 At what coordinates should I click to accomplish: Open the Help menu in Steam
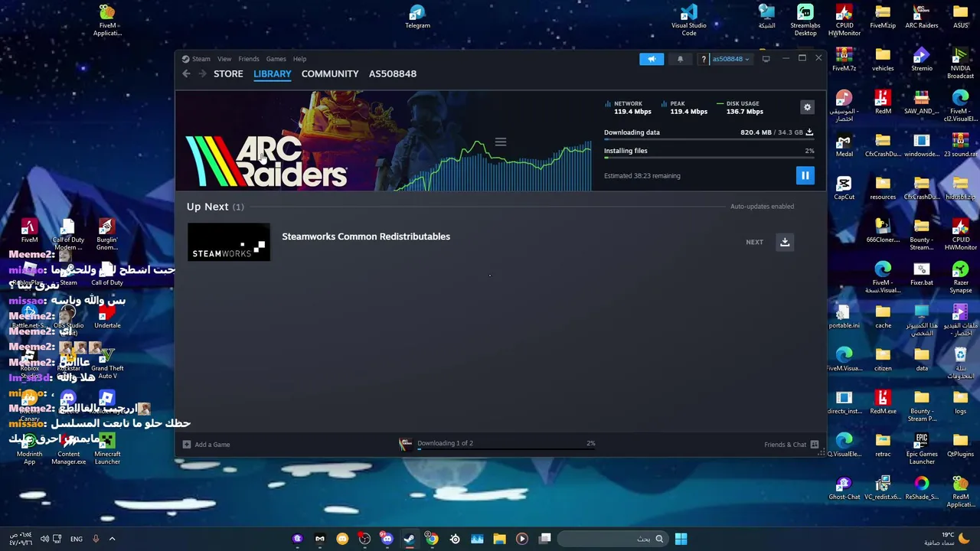[x=299, y=59]
